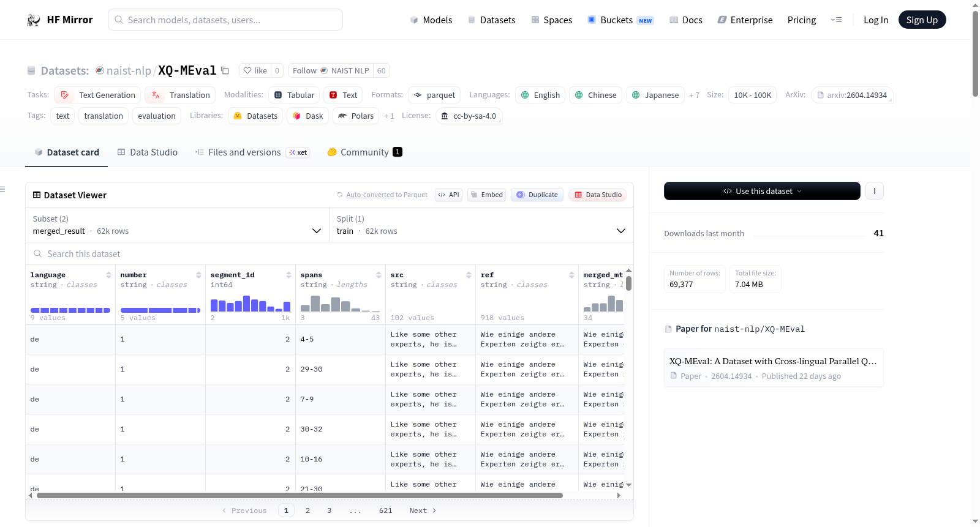Open the Dataset card tab
The width and height of the screenshot is (980, 527).
pyautogui.click(x=66, y=152)
